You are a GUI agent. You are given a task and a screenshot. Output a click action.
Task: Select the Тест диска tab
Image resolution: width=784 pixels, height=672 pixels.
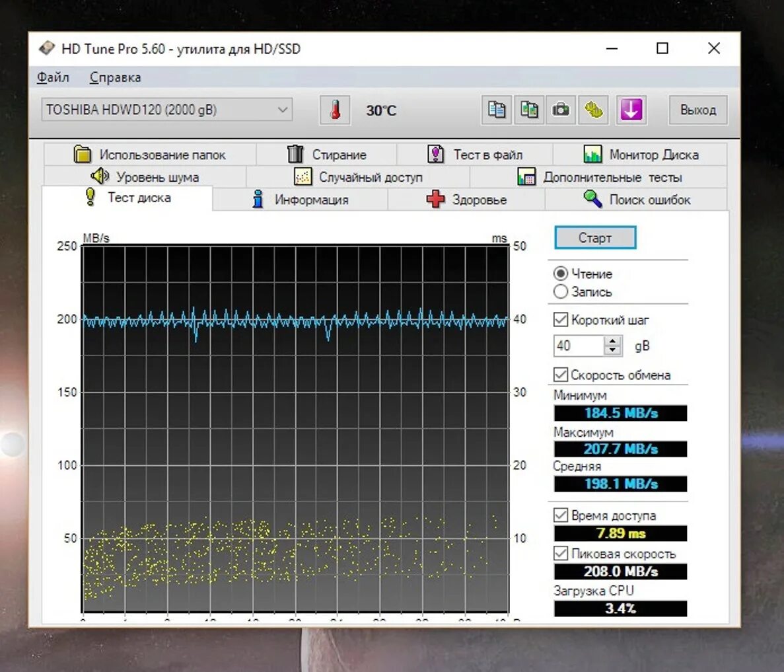tap(128, 198)
